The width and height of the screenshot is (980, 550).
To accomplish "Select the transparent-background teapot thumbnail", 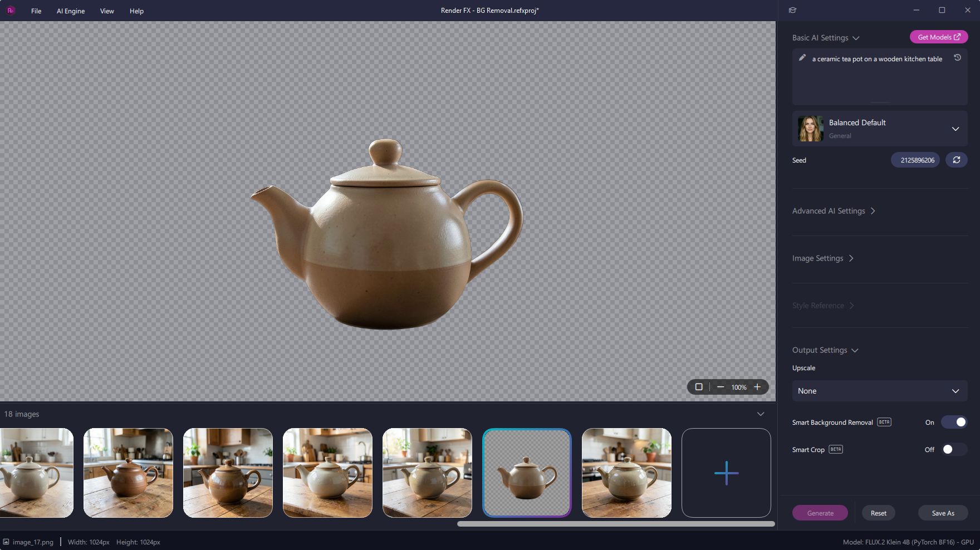I will [x=527, y=473].
